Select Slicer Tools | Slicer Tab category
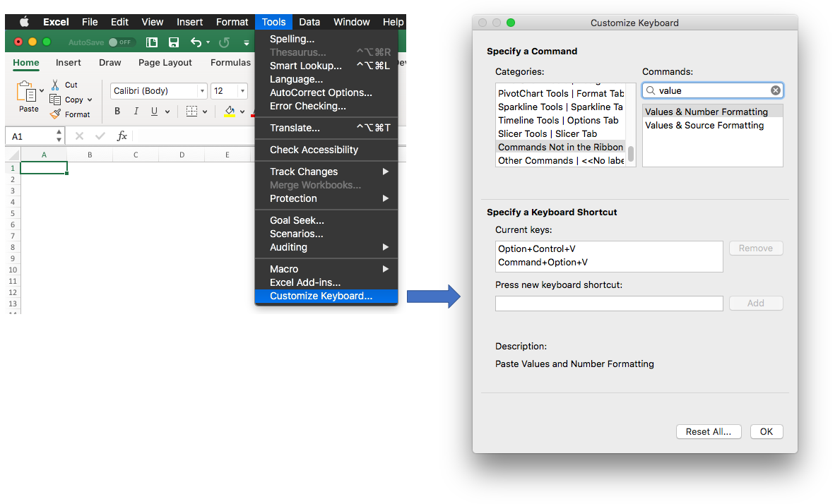 pyautogui.click(x=560, y=133)
